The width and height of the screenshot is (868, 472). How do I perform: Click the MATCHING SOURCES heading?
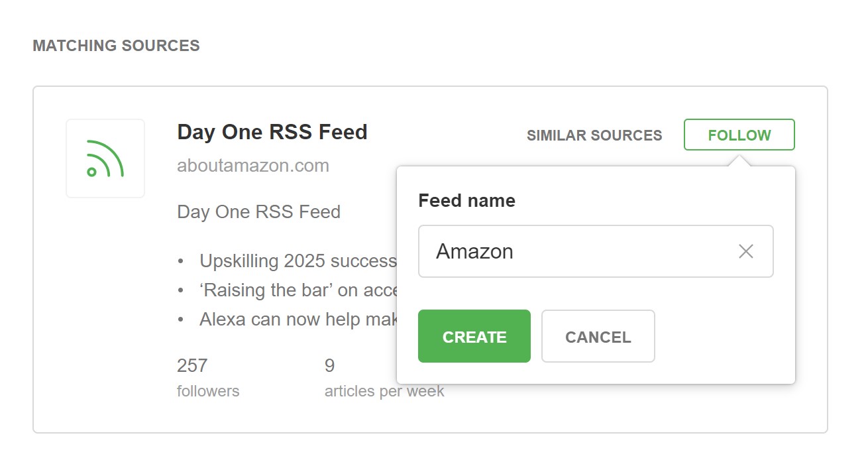point(116,46)
